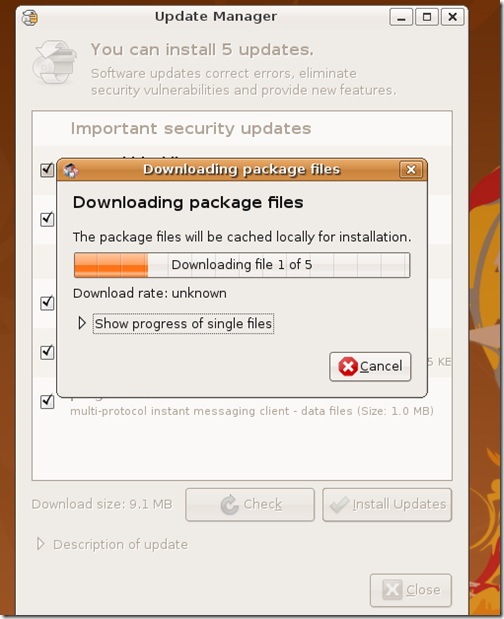Click the Show progress of single files label

(183, 324)
